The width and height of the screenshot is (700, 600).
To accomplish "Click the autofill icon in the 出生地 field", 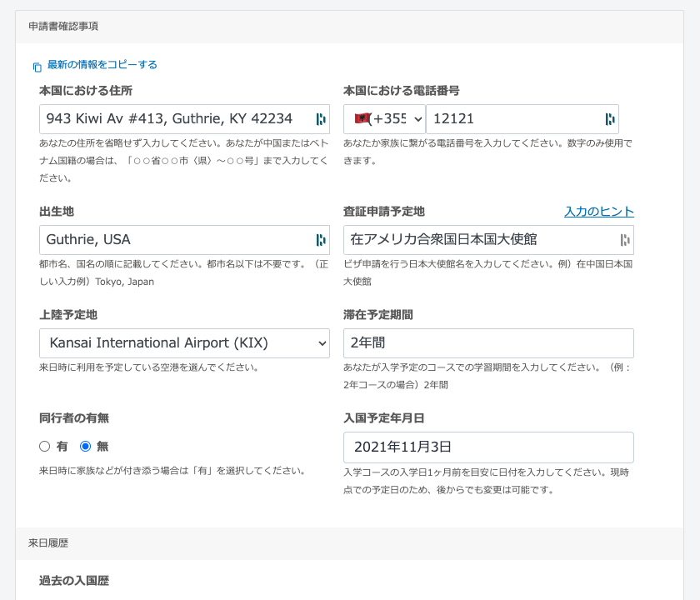I will pyautogui.click(x=321, y=240).
